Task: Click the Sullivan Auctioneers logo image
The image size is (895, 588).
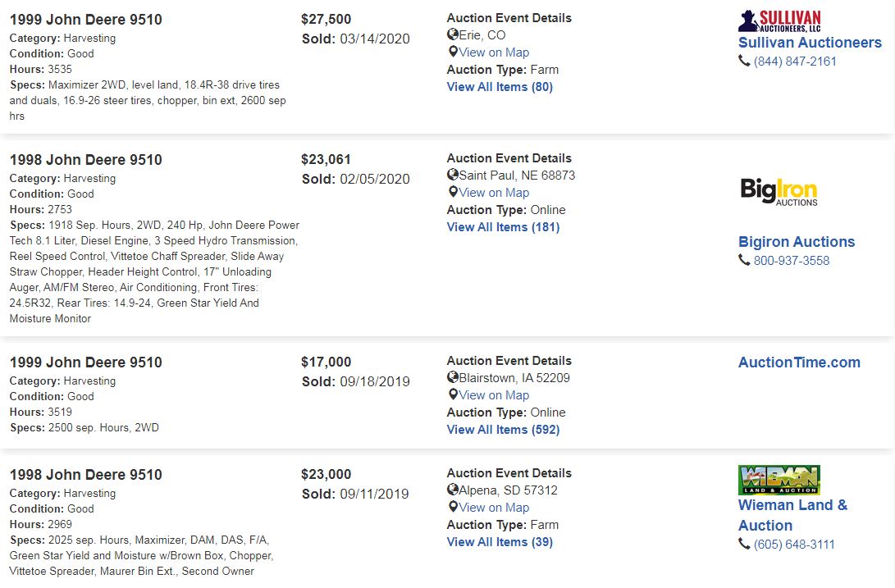Action: (x=779, y=21)
